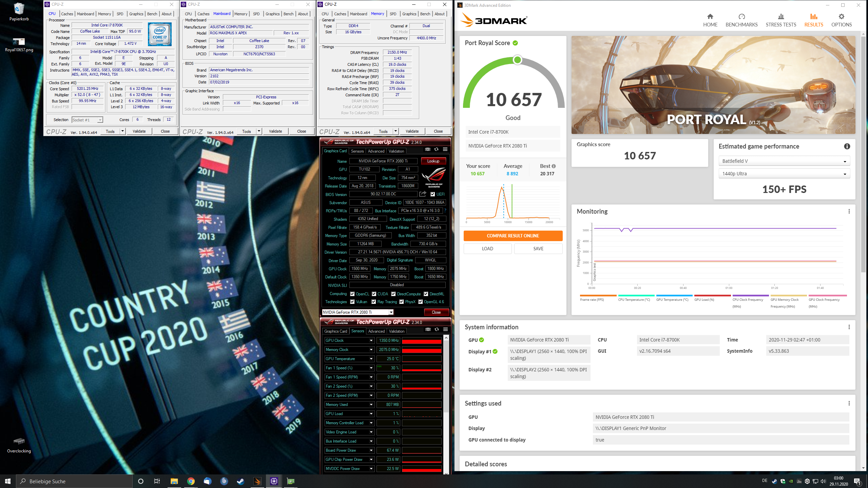The image size is (868, 488).
Task: Open the GPU selector dropdown in GPU-Z
Action: 358,312
